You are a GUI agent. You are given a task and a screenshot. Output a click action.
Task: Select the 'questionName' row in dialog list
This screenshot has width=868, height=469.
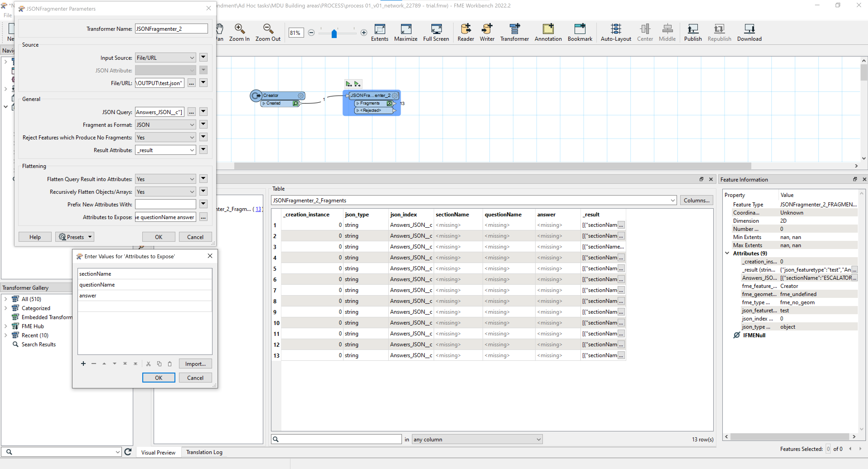point(145,285)
